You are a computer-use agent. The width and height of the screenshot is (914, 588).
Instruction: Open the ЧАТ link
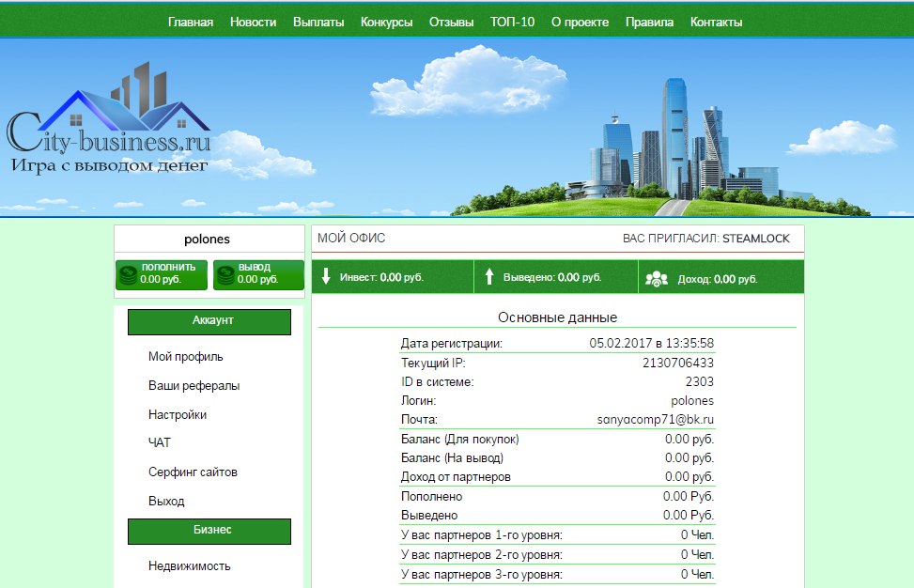point(159,443)
